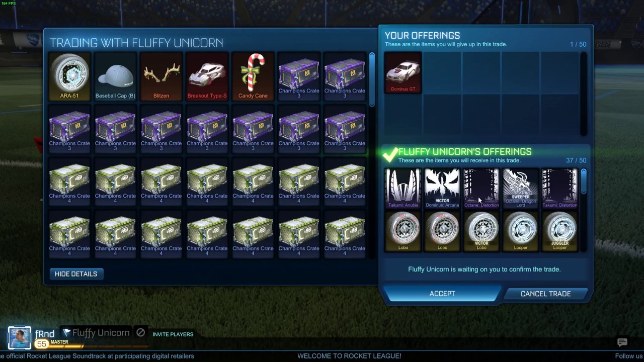Screen dimensions: 644x362
Task: Click the green trade confirmation checkmark
Action: [x=390, y=155]
